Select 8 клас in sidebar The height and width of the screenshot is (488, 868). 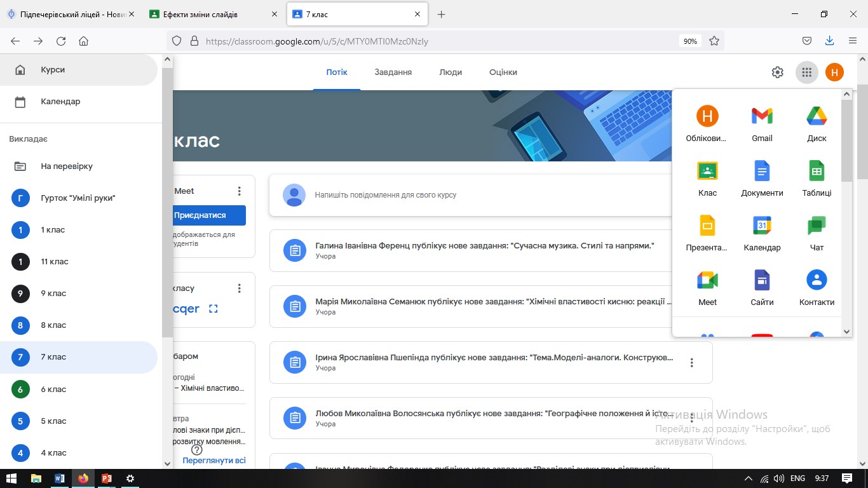point(79,325)
